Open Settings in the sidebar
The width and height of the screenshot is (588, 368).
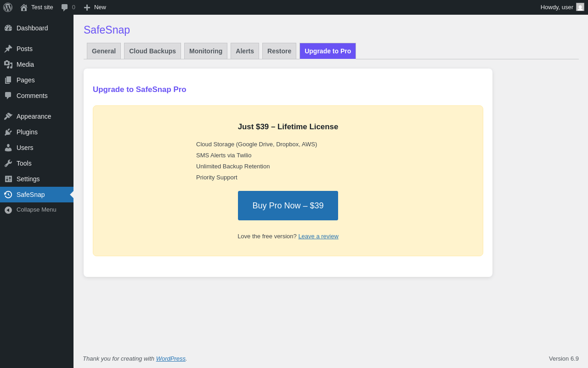click(x=37, y=179)
